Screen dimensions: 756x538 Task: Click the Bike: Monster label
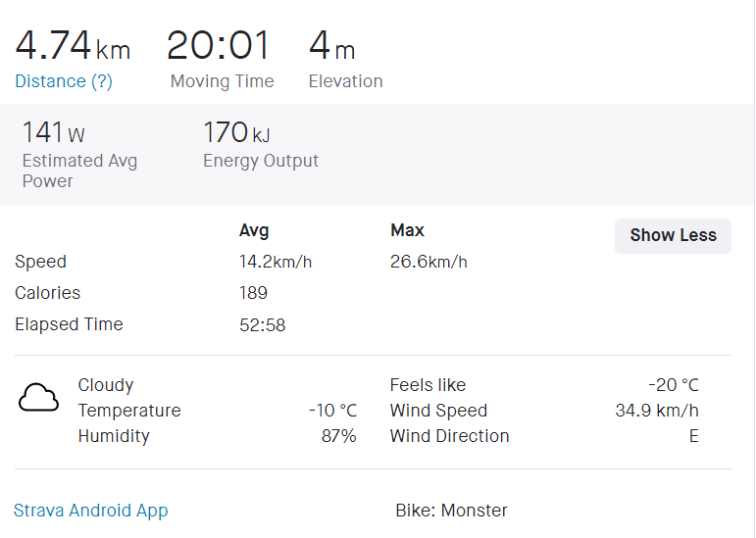(451, 511)
